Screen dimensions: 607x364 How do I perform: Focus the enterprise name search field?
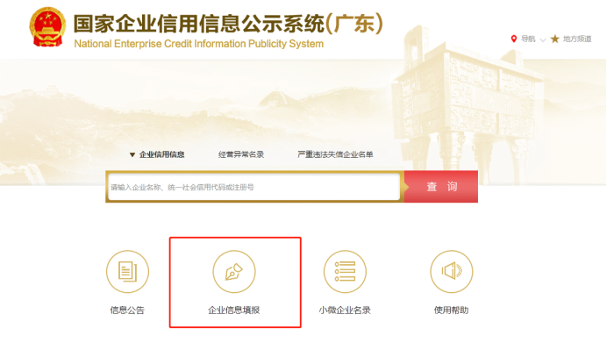254,187
